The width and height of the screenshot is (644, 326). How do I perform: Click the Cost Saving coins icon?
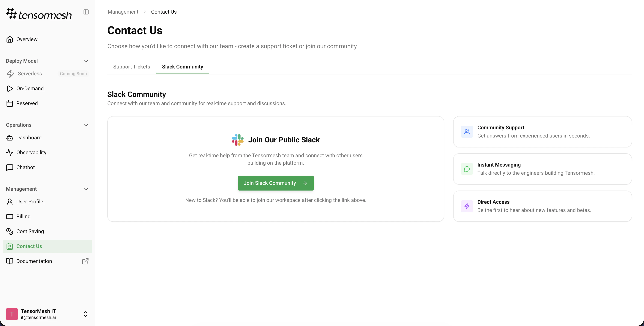coord(10,231)
